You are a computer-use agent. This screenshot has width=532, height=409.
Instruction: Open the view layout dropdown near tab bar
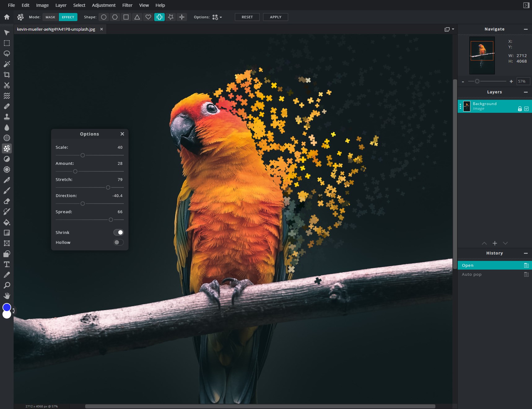pyautogui.click(x=449, y=29)
